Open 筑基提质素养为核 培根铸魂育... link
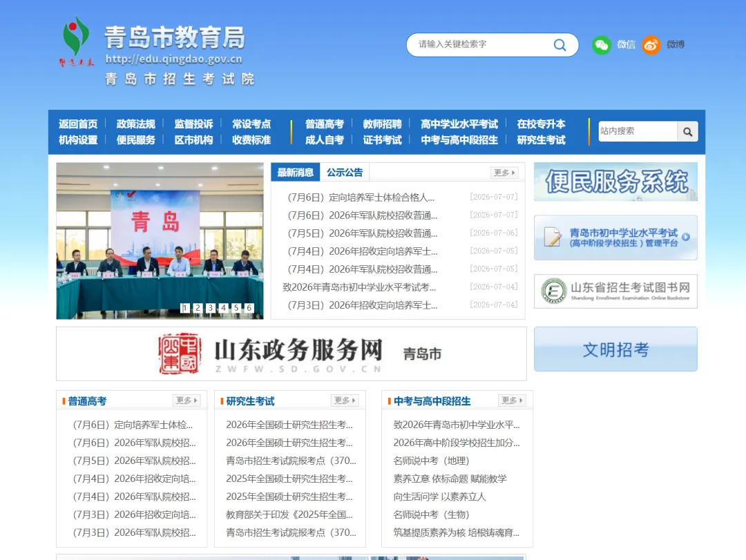The width and height of the screenshot is (746, 560). click(457, 533)
